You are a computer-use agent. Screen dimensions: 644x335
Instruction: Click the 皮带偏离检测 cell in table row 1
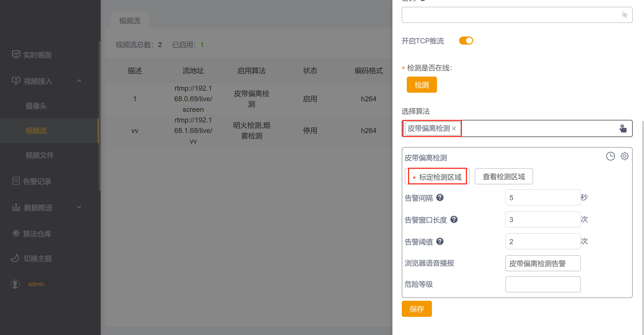252,99
